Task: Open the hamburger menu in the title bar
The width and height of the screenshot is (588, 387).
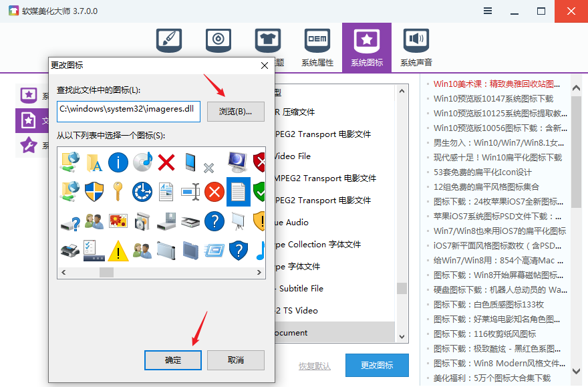Action: [x=489, y=11]
